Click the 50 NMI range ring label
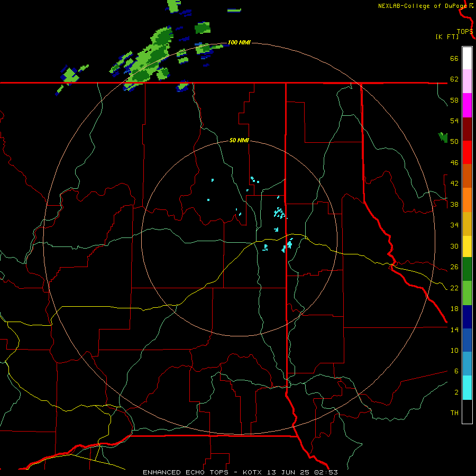 point(239,140)
